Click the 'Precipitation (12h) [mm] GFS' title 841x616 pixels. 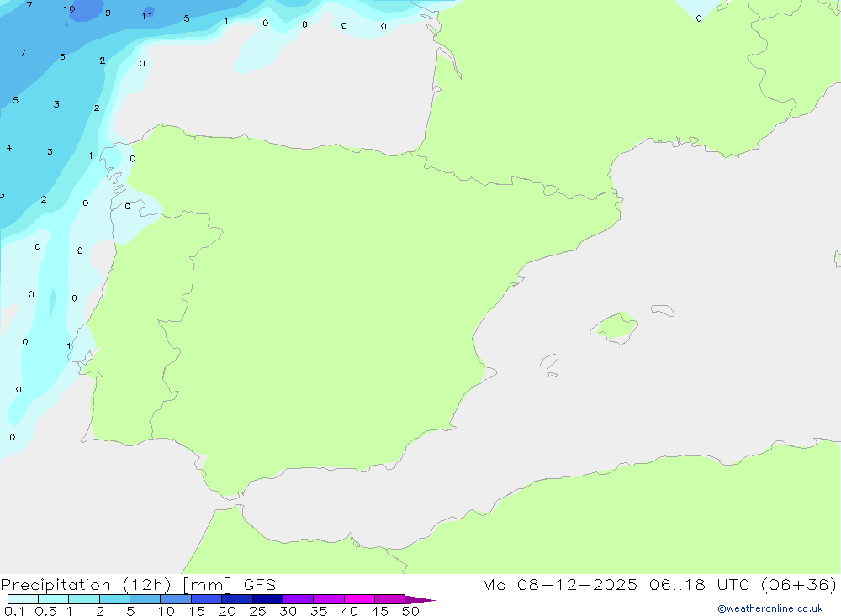coord(139,584)
